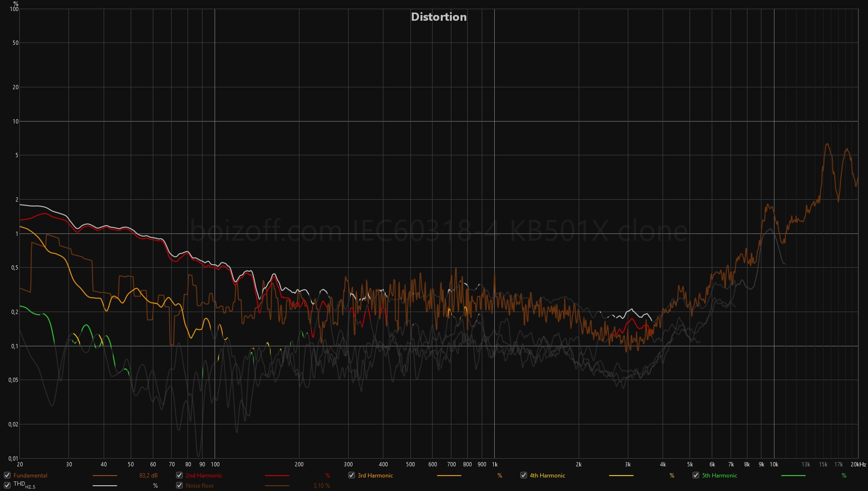Image resolution: width=868 pixels, height=491 pixels.
Task: Click the 2nd Harmonic red line swatch
Action: point(277,476)
